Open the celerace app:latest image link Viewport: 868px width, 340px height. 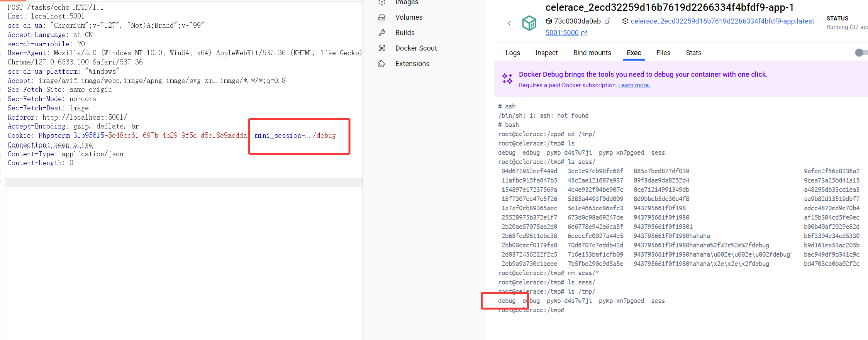tap(722, 21)
